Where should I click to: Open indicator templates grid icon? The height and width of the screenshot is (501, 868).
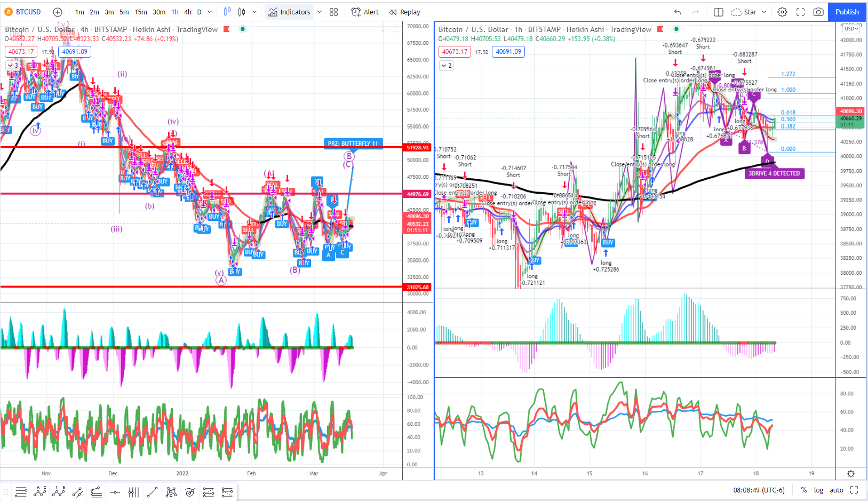(x=334, y=12)
